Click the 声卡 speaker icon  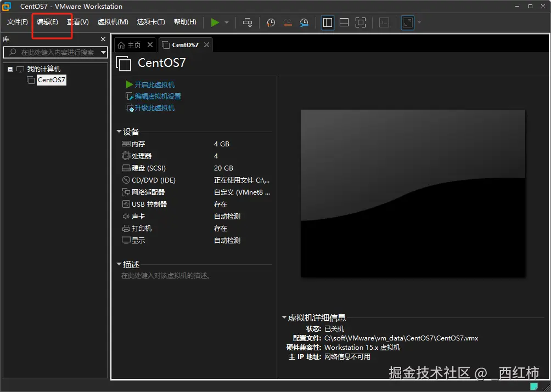point(126,216)
